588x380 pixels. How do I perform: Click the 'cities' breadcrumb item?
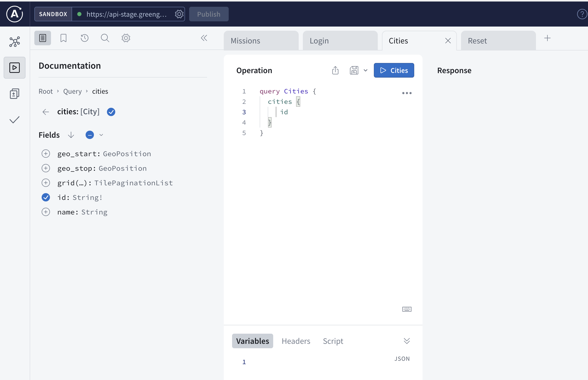100,91
